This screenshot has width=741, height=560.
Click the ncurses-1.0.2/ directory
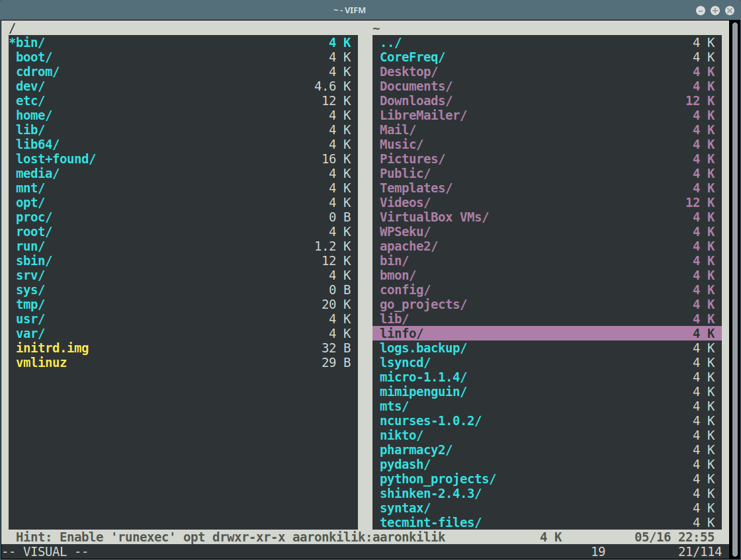coord(546,421)
